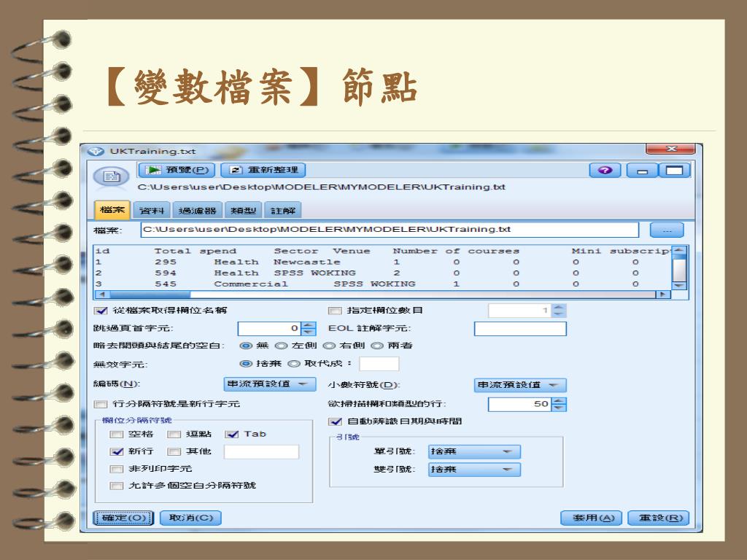Open the 小數符號(D) dropdown

point(520,385)
